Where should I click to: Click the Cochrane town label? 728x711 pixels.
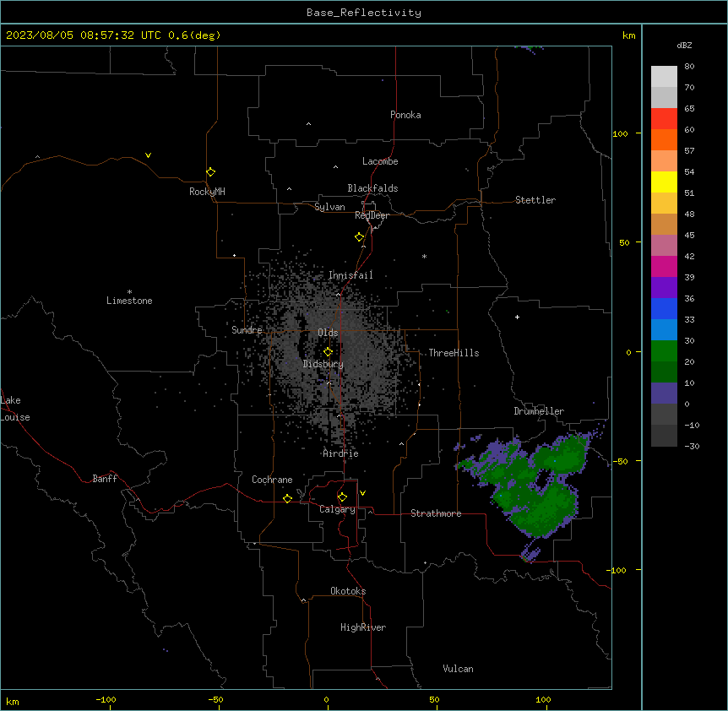tap(272, 480)
